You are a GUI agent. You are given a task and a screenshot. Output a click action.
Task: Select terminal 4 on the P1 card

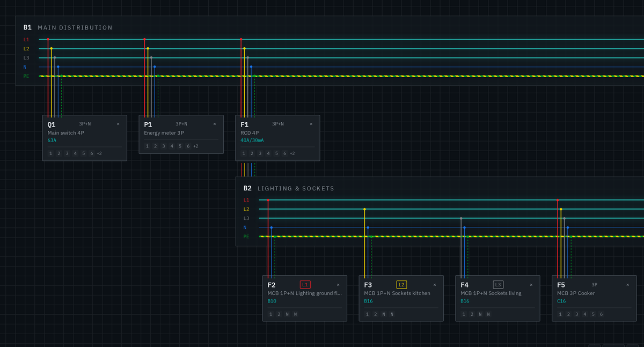172,146
